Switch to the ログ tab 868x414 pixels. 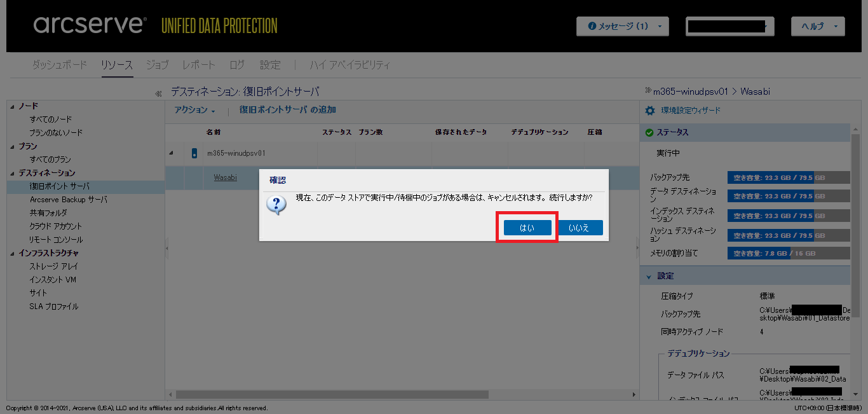pos(237,65)
